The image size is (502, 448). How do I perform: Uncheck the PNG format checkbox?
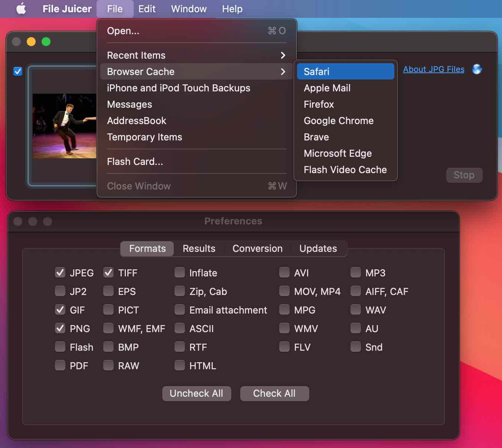point(60,328)
